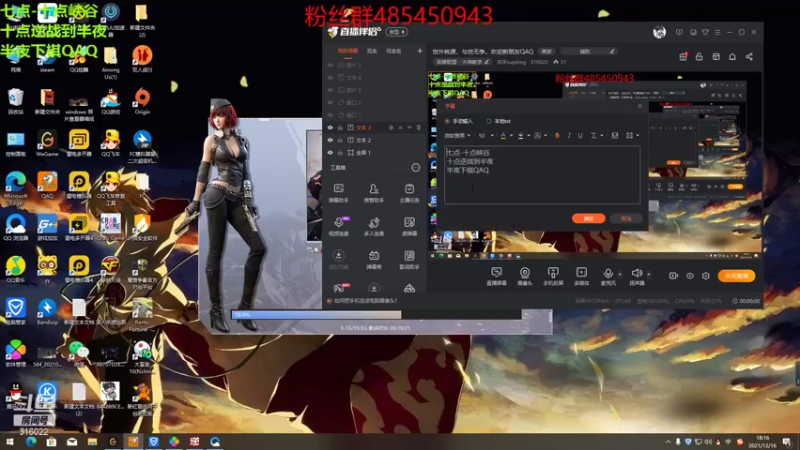Viewport: 800px width, 450px height.
Task: Add 手机投屏 phone casting source
Action: pos(553,276)
